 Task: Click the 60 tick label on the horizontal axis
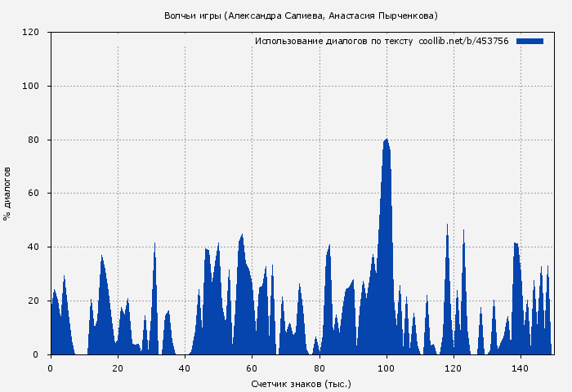(x=252, y=367)
